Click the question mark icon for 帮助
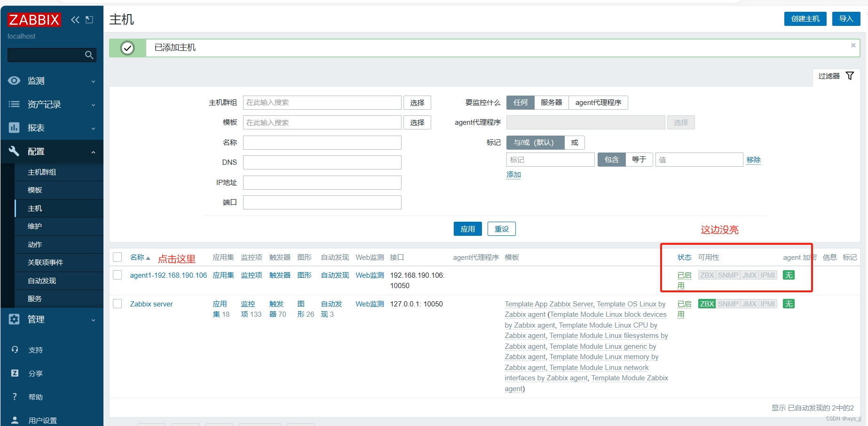 [x=15, y=397]
